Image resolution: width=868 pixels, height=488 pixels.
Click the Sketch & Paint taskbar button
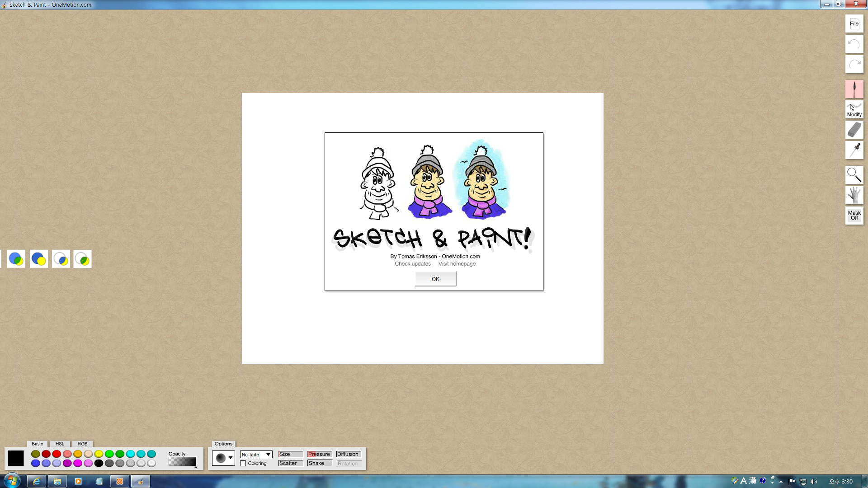pyautogui.click(x=141, y=481)
